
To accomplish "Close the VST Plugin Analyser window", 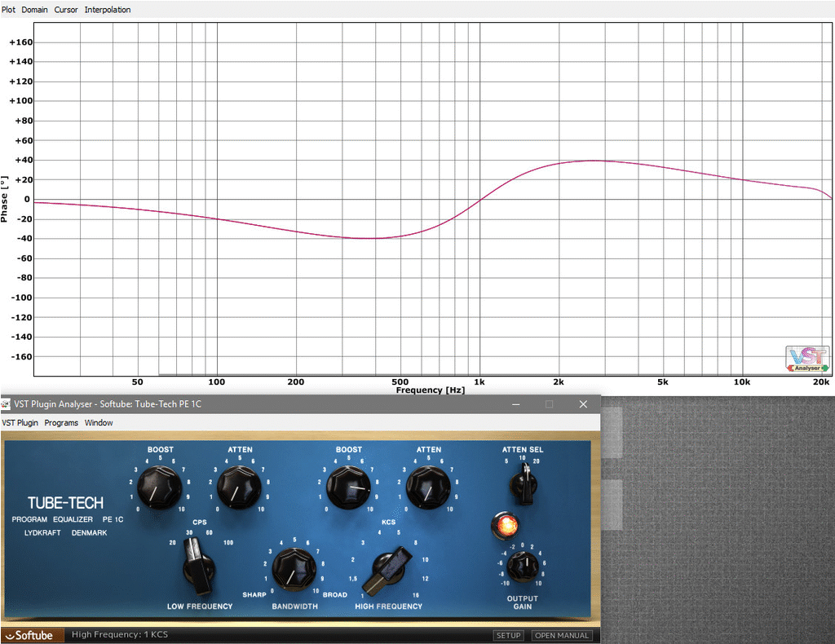I will 583,404.
